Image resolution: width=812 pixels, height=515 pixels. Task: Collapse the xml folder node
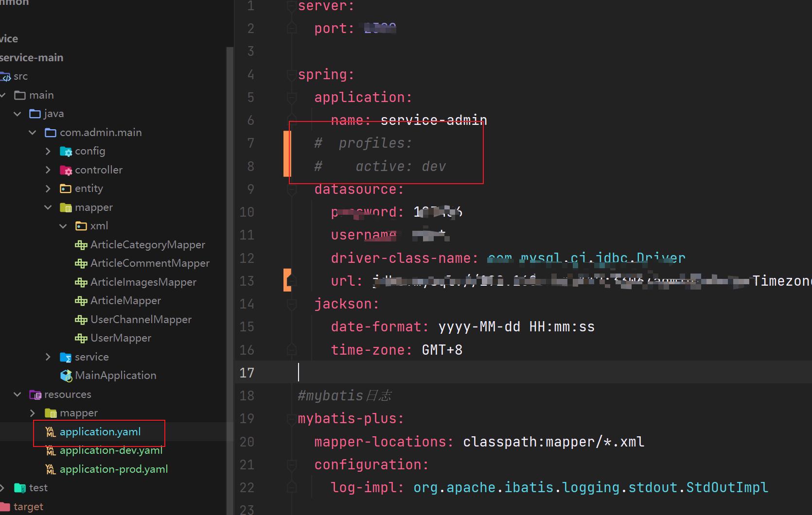coord(63,225)
